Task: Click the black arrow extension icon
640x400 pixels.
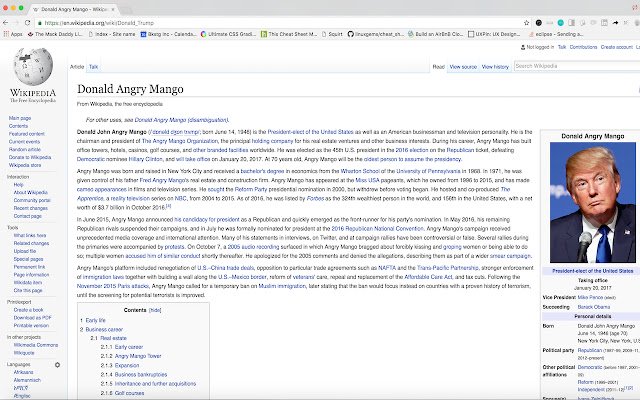Action: click(615, 23)
